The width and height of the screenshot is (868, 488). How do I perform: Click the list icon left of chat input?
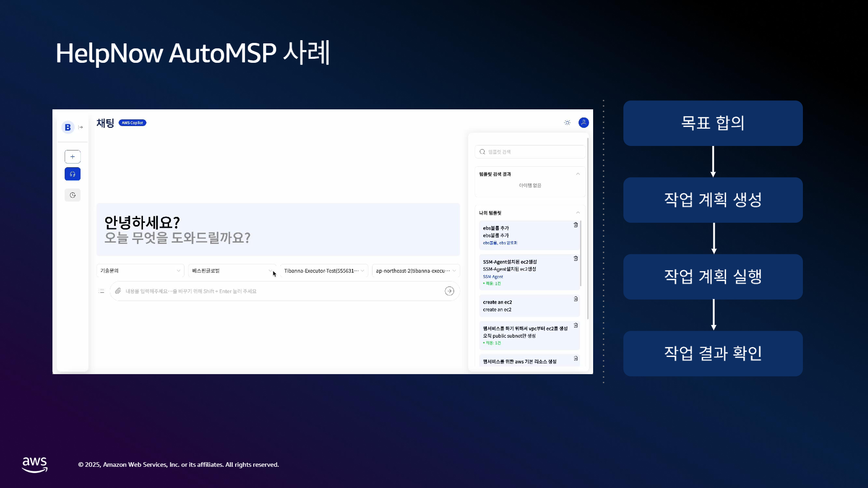[x=101, y=291]
